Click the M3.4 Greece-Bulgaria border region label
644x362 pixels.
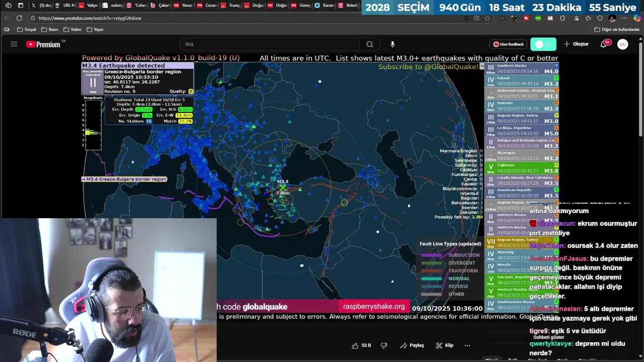124,179
